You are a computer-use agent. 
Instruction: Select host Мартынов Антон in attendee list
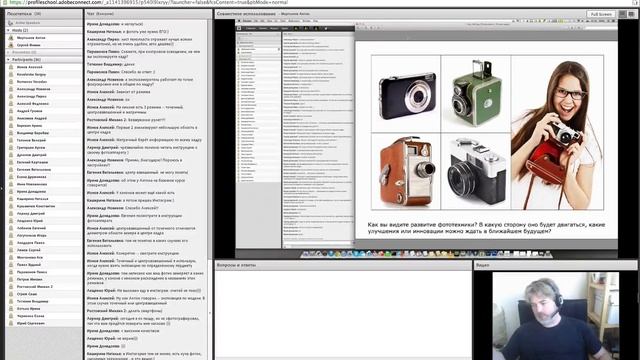coord(44,38)
